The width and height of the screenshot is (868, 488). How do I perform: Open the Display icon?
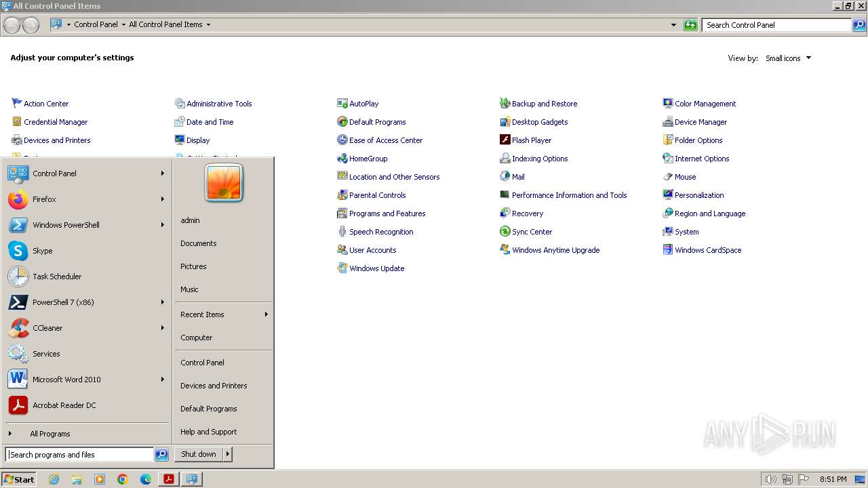pyautogui.click(x=180, y=140)
